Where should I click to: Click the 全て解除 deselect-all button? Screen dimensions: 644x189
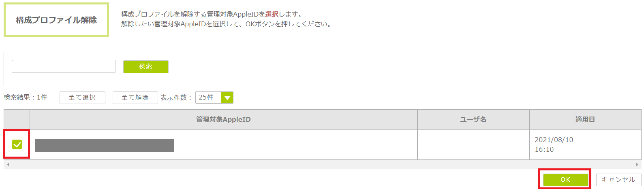(135, 98)
